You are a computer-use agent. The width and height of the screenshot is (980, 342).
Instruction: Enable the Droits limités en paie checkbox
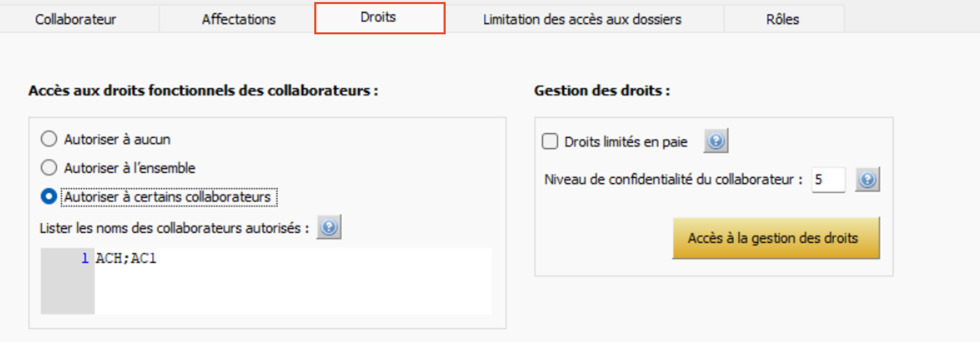coord(550,141)
